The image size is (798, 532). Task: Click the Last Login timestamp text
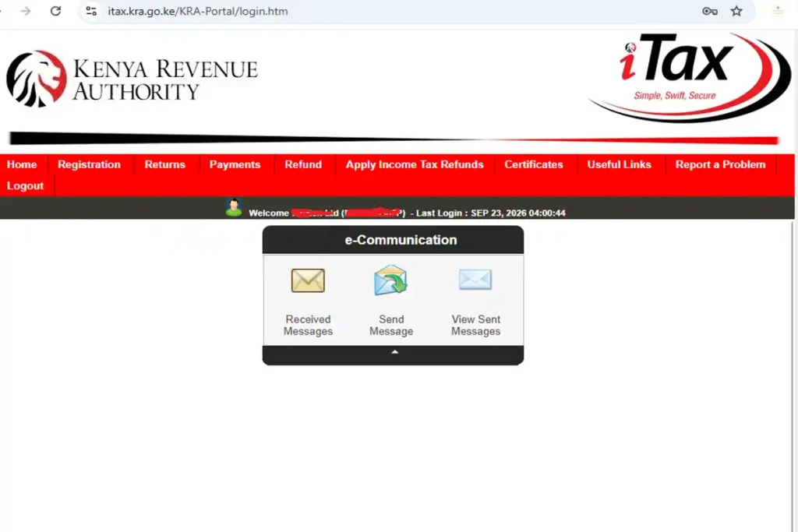click(491, 213)
